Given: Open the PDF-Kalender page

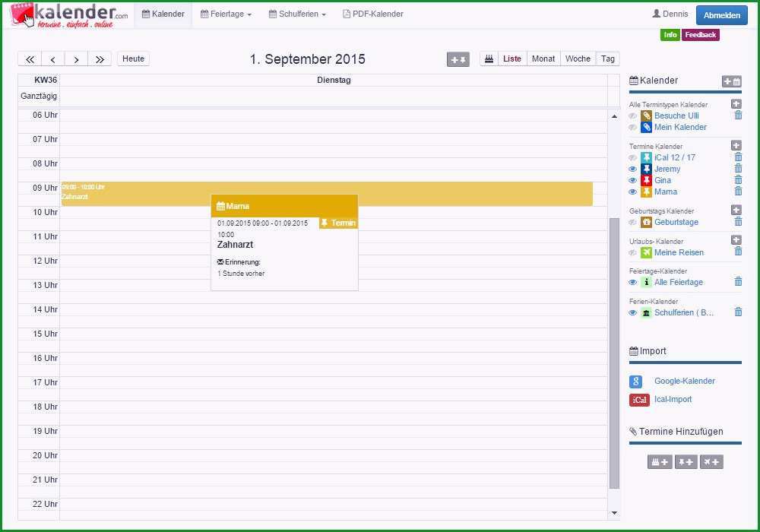Looking at the screenshot, I should pos(372,14).
